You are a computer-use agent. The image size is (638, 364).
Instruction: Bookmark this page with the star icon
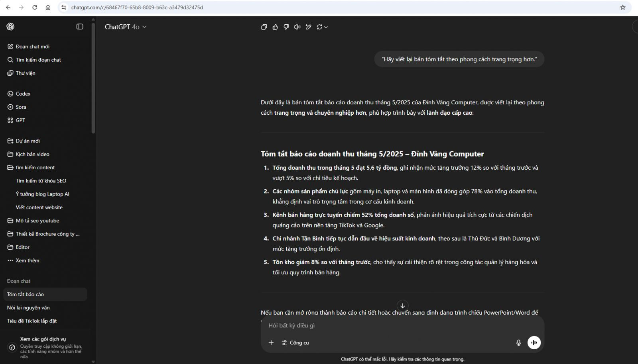pos(623,7)
